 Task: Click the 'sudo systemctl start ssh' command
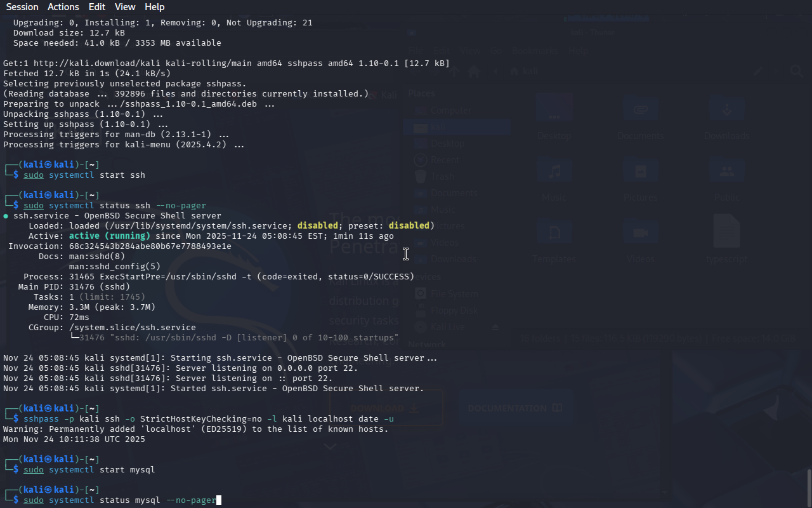tap(84, 175)
